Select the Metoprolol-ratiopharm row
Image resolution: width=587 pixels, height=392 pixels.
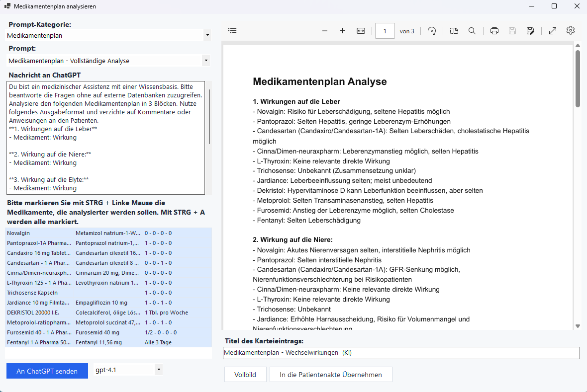coord(108,322)
